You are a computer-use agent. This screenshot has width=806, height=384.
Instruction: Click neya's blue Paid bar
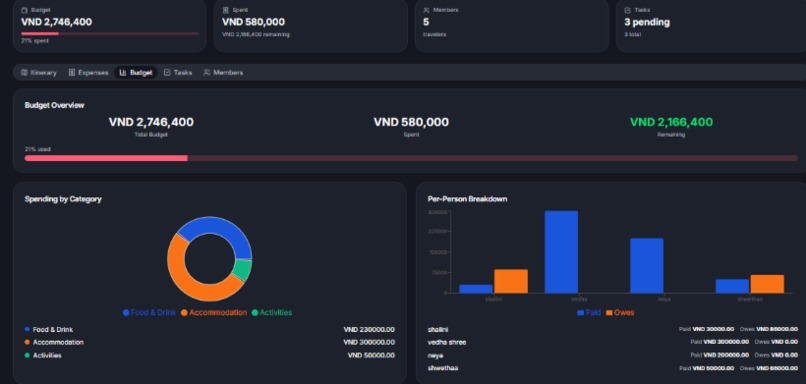point(647,266)
